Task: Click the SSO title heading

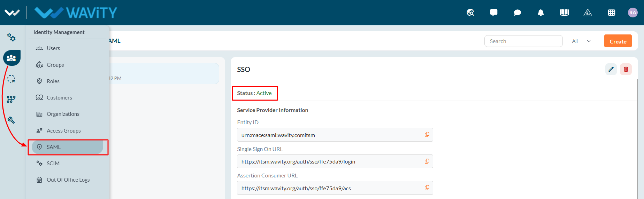Action: coord(244,70)
